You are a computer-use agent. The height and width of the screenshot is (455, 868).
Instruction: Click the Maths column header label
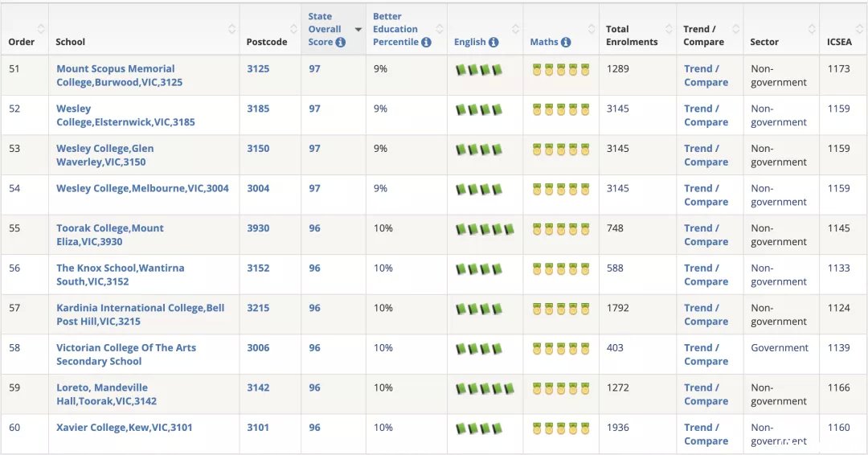click(x=543, y=42)
